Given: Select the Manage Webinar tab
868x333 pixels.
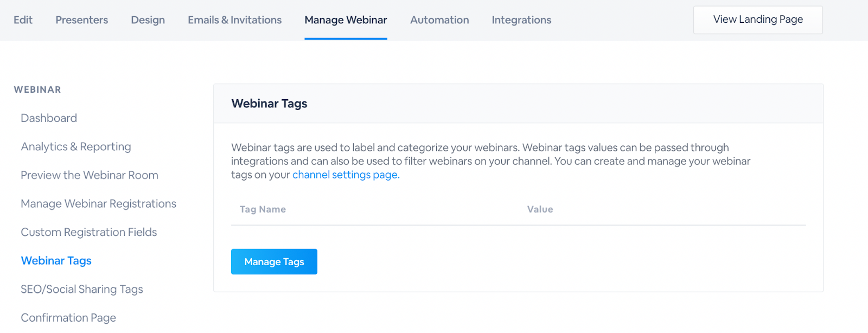Looking at the screenshot, I should 346,20.
